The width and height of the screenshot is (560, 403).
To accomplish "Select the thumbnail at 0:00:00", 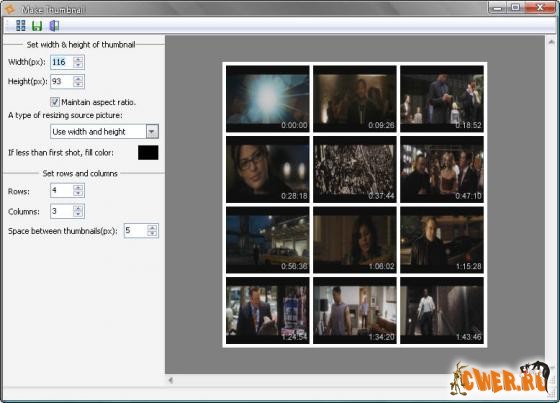I will tap(268, 99).
